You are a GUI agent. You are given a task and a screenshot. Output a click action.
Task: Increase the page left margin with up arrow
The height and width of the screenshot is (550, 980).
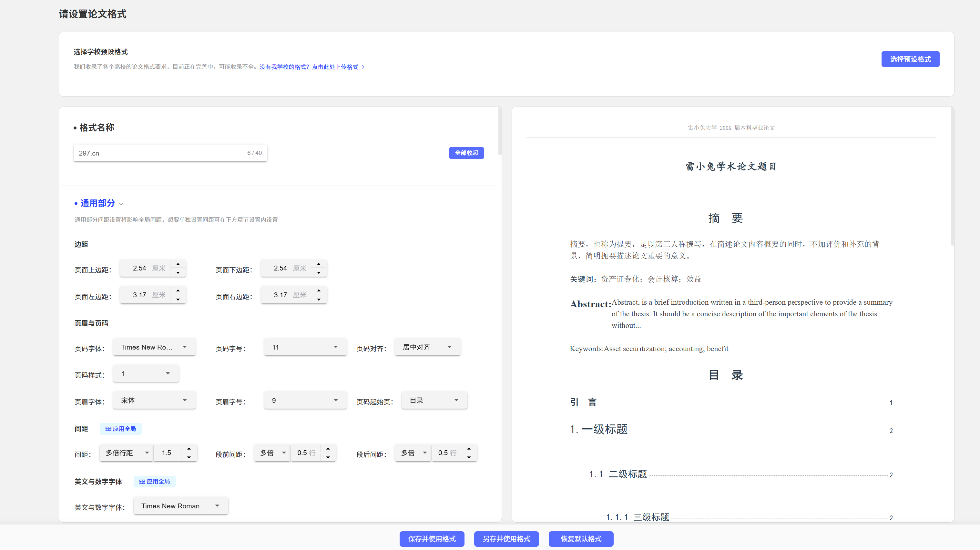pyautogui.click(x=178, y=290)
